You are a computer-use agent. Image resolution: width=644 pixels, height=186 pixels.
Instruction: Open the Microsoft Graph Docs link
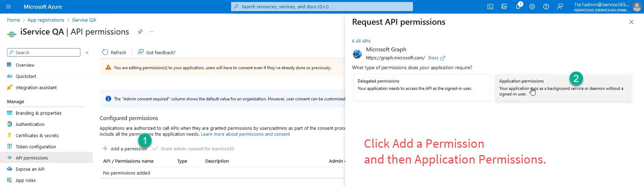pos(433,58)
